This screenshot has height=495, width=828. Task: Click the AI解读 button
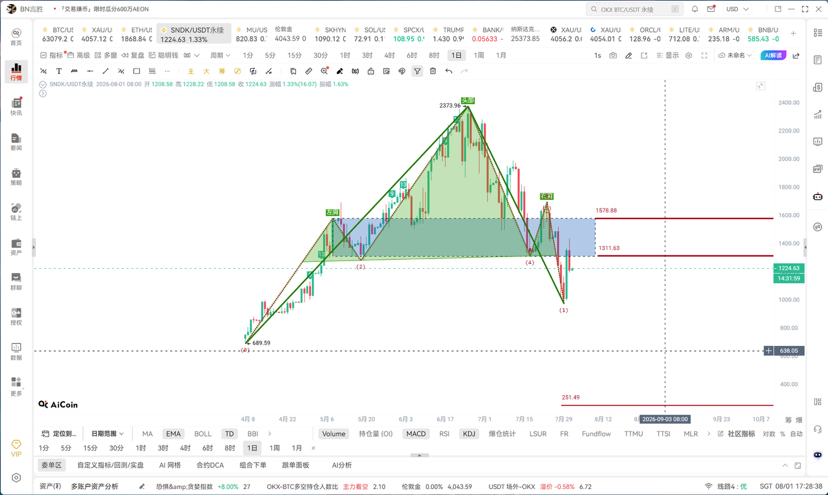point(773,55)
